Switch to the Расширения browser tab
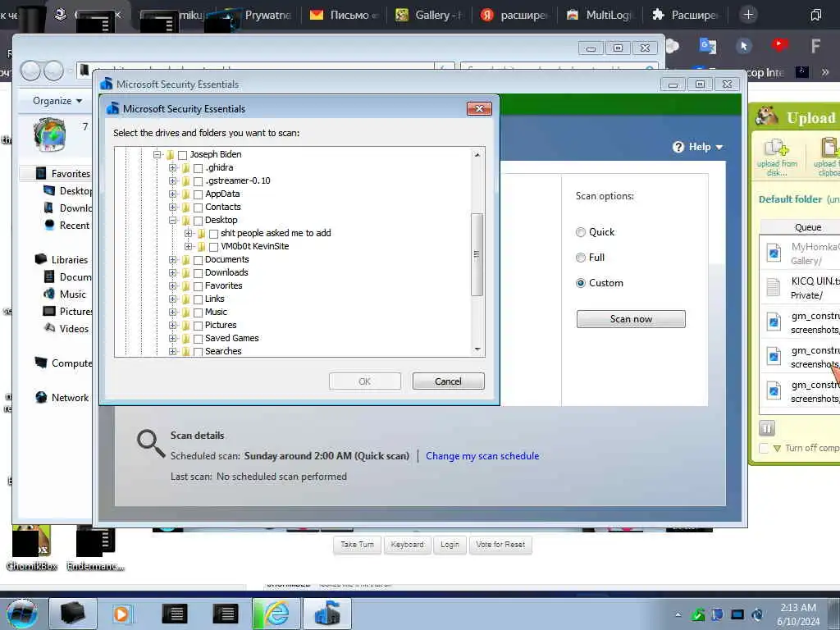This screenshot has height=630, width=840. [685, 15]
